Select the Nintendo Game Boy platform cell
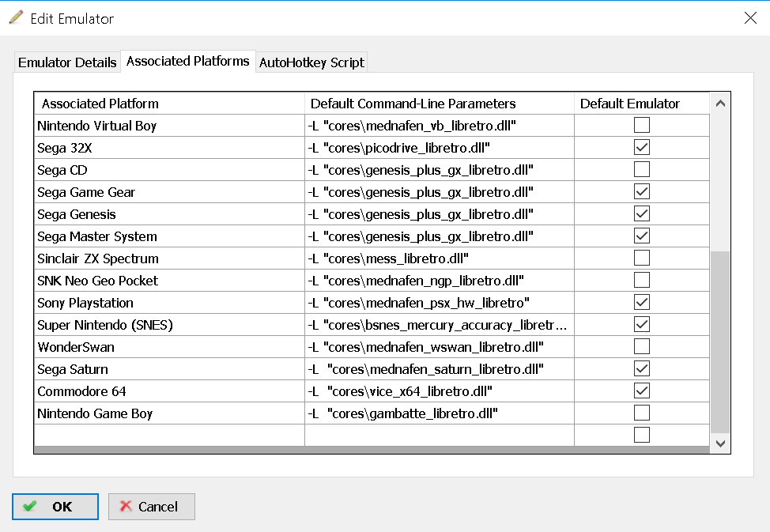 click(x=169, y=413)
